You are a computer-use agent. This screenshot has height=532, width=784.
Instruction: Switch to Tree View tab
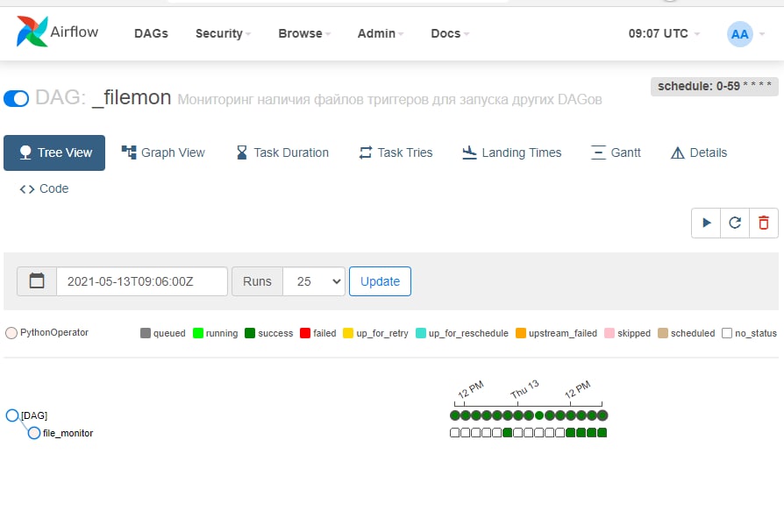(54, 153)
